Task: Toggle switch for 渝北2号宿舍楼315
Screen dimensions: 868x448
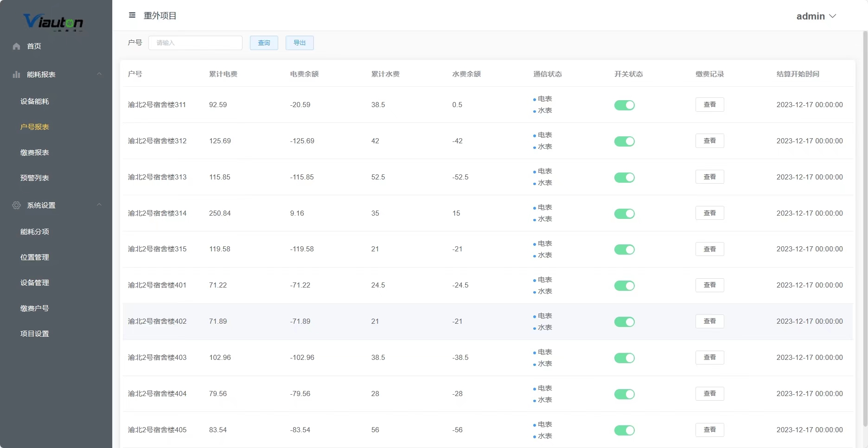Action: coord(625,250)
